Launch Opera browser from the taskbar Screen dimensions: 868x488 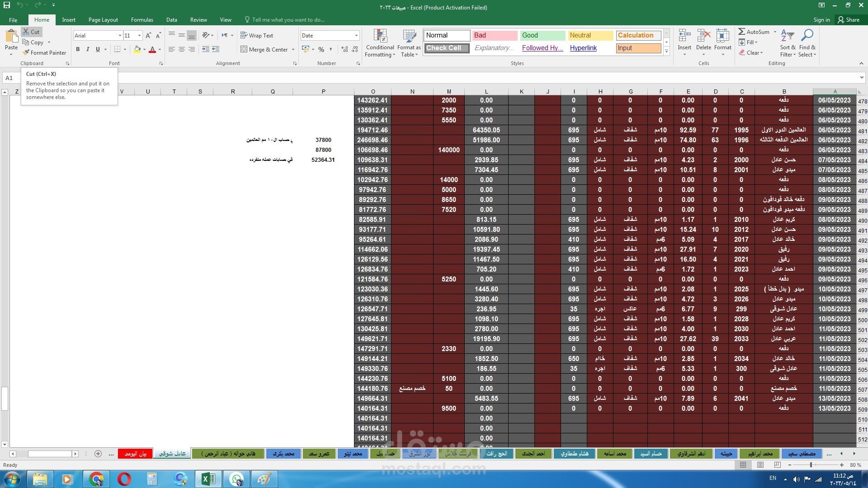[124, 479]
